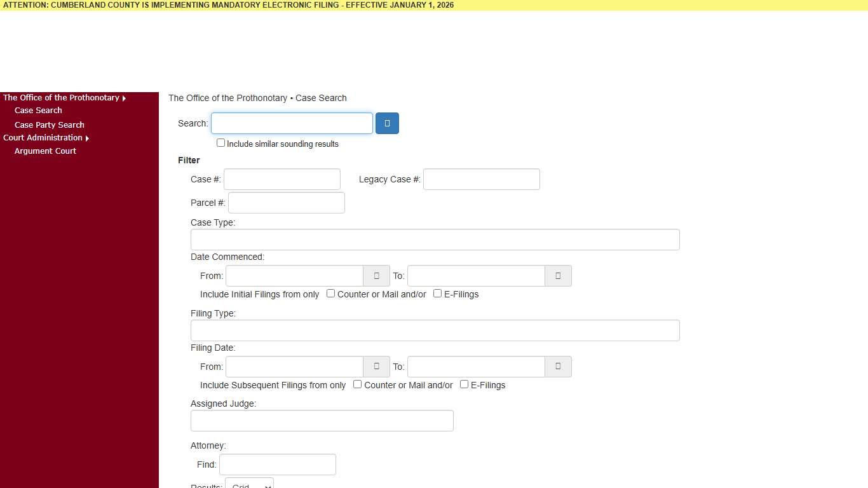Open Filing Date From calendar picker
Viewport: 868px width, 488px height.
pos(376,367)
